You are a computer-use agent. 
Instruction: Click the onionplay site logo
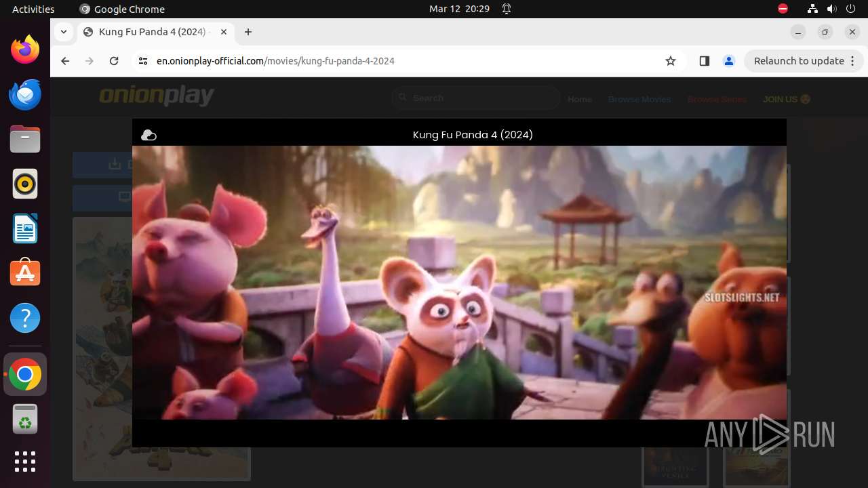157,96
